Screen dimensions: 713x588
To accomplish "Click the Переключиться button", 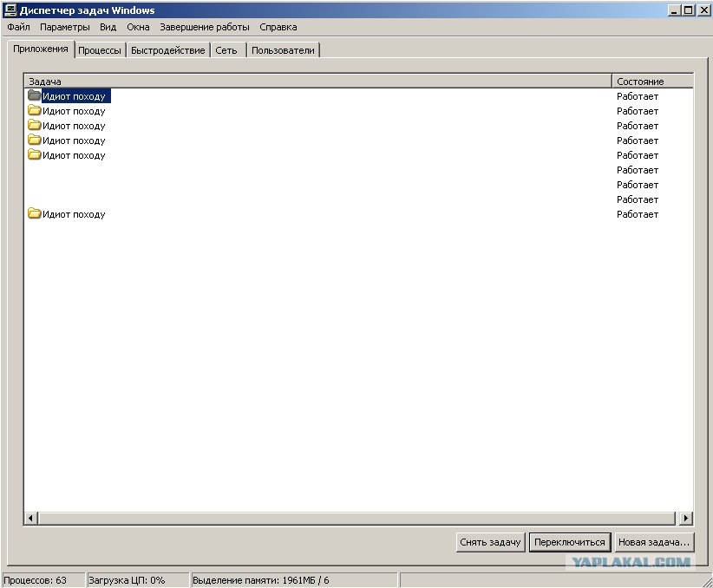I will 569,542.
